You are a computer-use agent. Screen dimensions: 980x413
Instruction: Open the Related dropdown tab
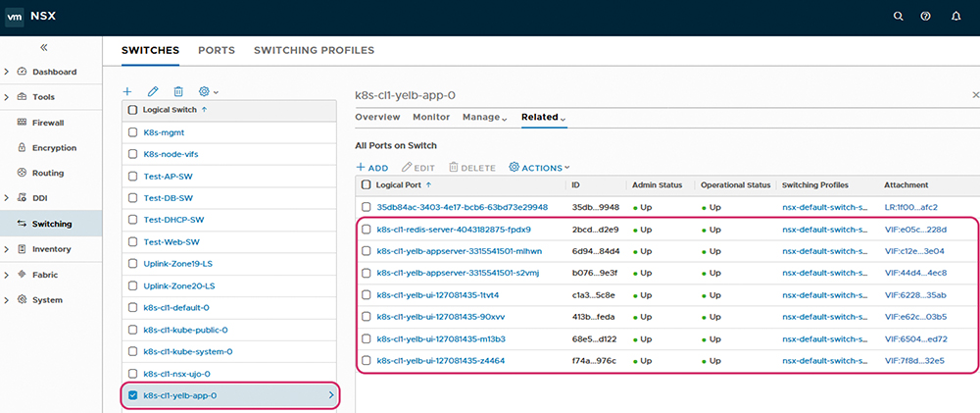(x=544, y=117)
